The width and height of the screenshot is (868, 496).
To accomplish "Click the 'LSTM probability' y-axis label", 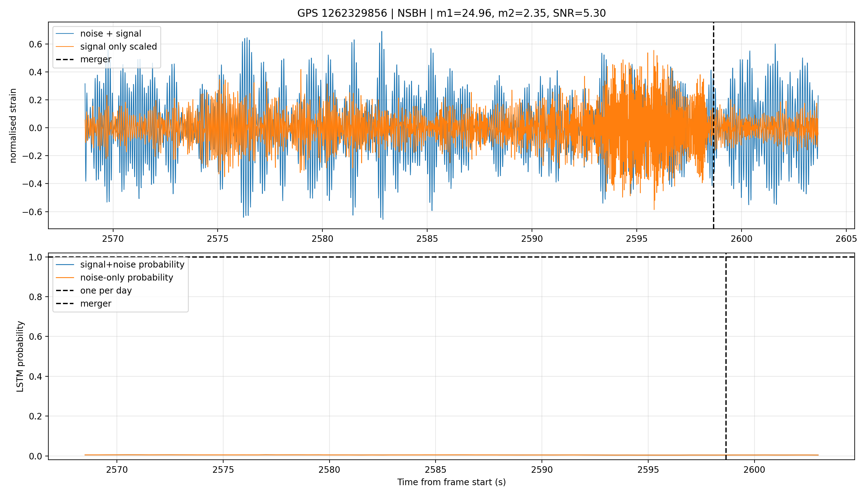I will 20,356.
